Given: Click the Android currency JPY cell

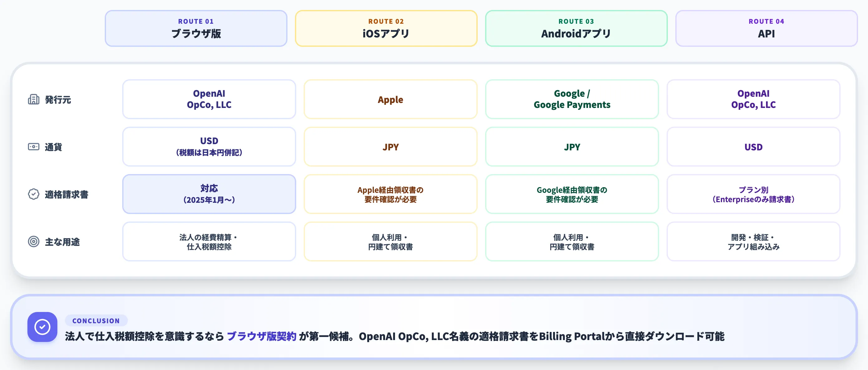Looking at the screenshot, I should tap(572, 146).
